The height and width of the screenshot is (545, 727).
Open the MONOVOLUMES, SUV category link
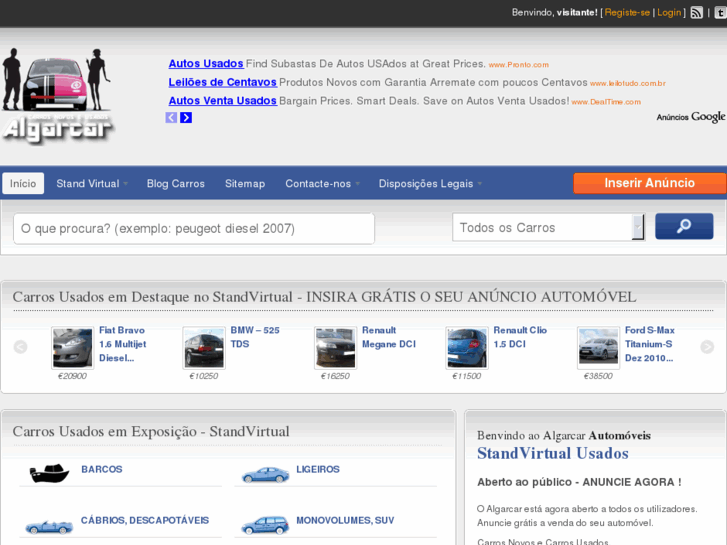click(345, 520)
